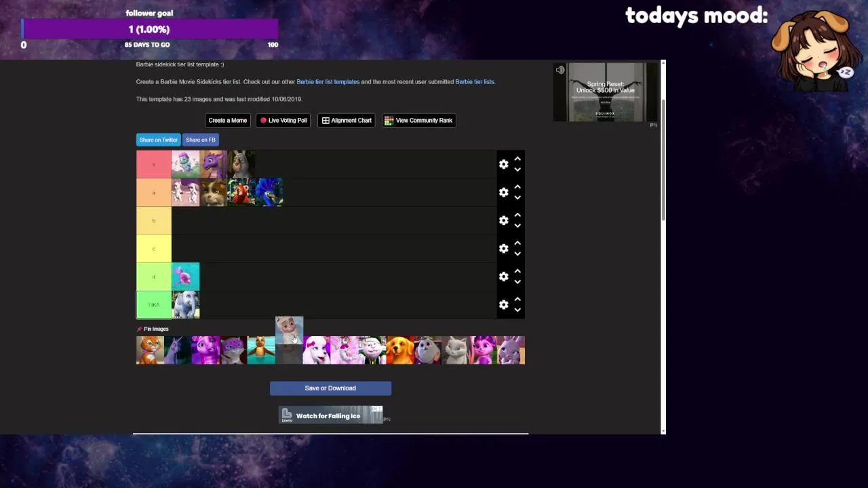The width and height of the screenshot is (868, 488).
Task: Select the red parrot in A tier
Action: click(x=241, y=192)
